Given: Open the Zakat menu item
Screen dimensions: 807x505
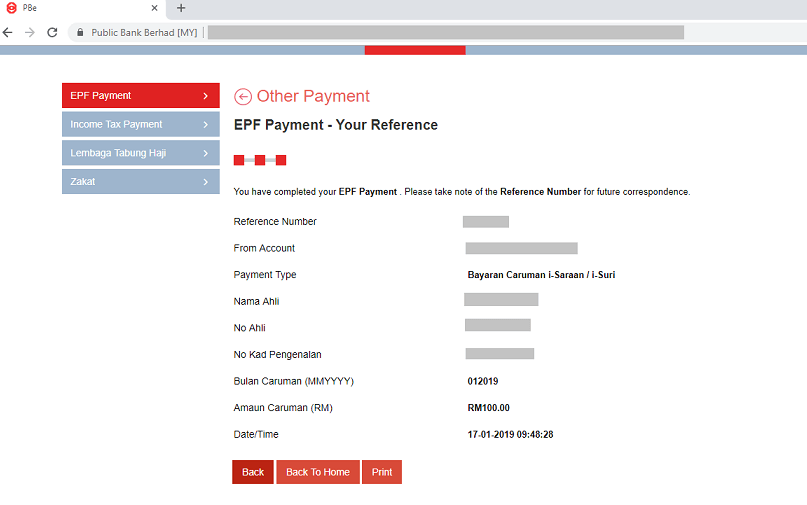Looking at the screenshot, I should 141,182.
